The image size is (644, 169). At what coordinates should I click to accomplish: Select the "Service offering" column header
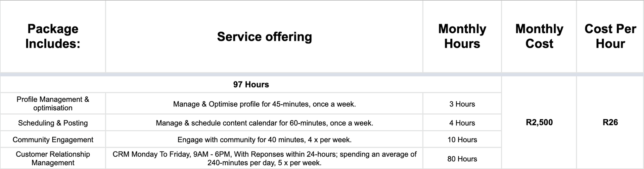(264, 36)
